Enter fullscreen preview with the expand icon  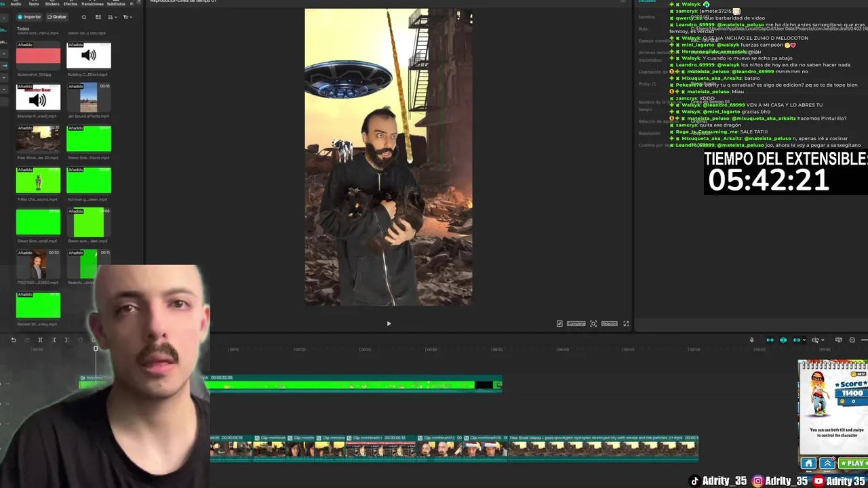click(626, 323)
